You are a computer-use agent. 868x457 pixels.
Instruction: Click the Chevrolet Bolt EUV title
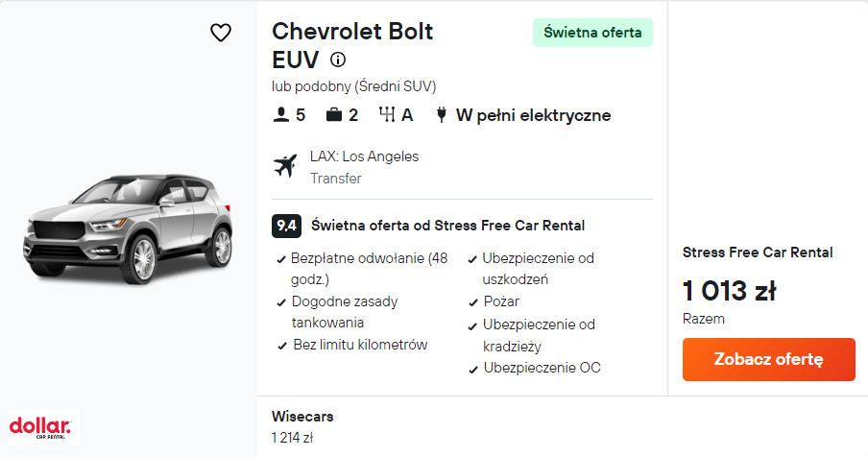[351, 45]
